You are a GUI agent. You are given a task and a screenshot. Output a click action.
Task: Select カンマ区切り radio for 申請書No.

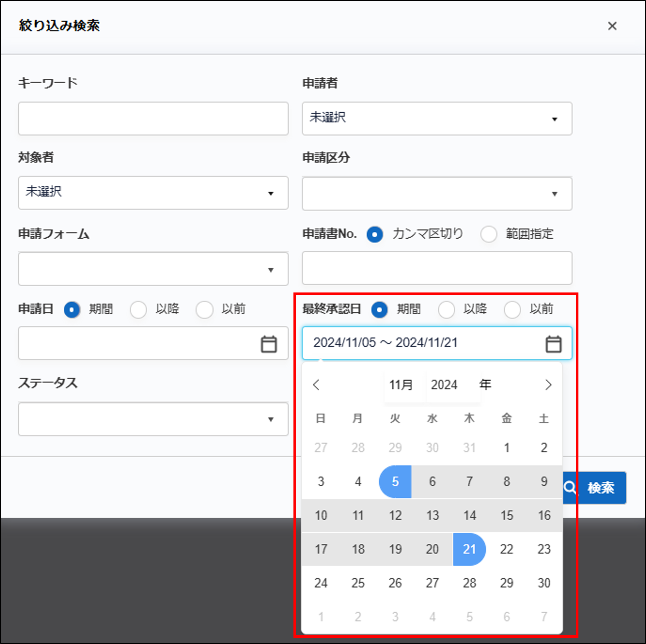(374, 234)
